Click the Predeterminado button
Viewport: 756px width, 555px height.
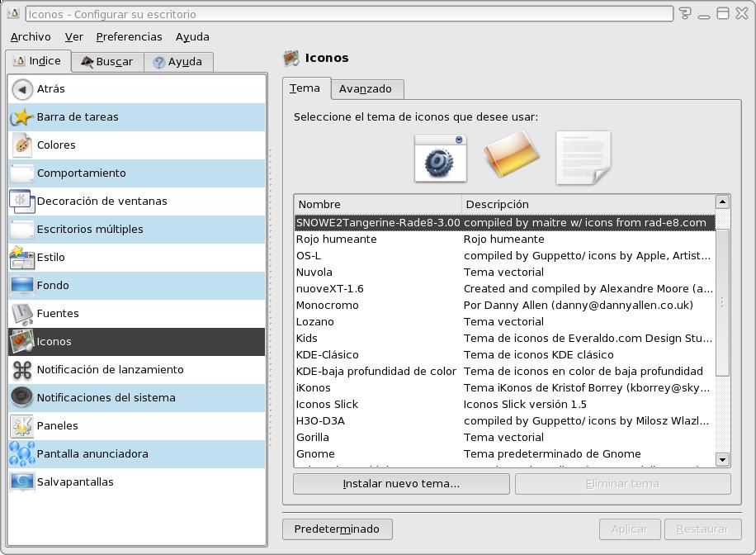pos(337,529)
